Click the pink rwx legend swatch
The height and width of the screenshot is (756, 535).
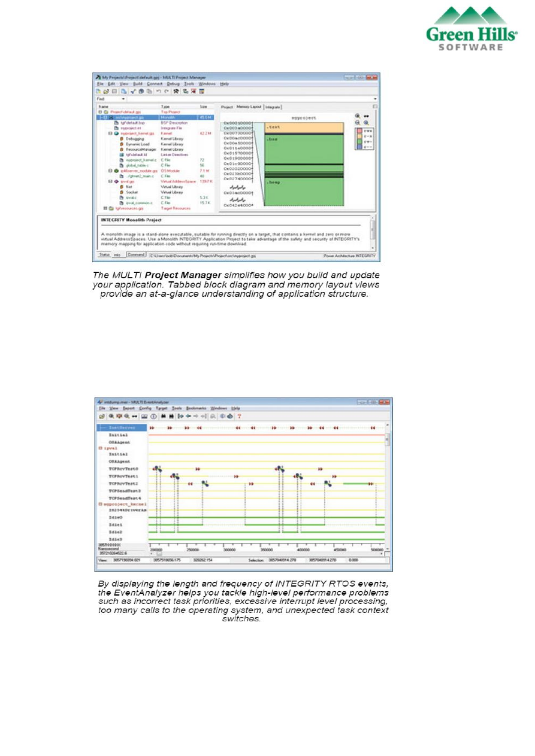pos(359,130)
